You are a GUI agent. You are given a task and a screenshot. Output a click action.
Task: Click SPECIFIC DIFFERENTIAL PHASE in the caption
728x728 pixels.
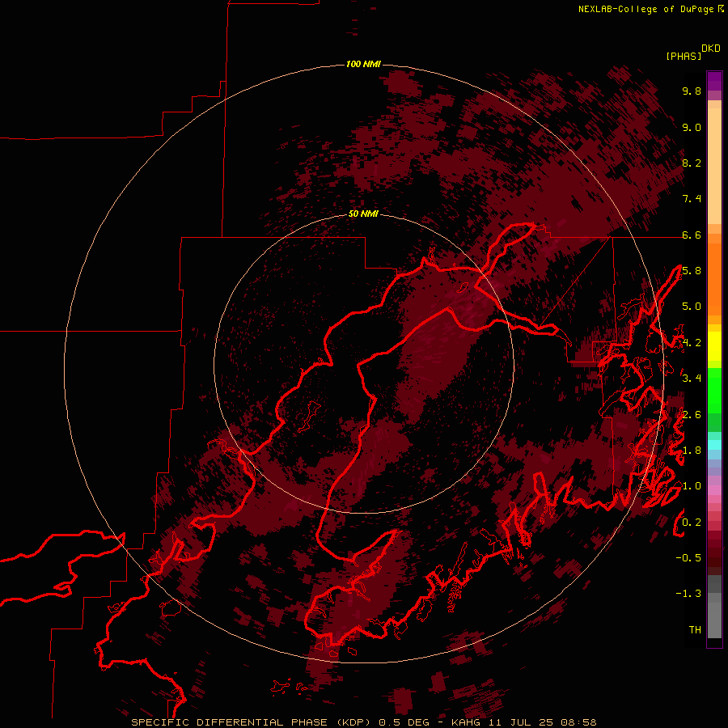point(230,722)
